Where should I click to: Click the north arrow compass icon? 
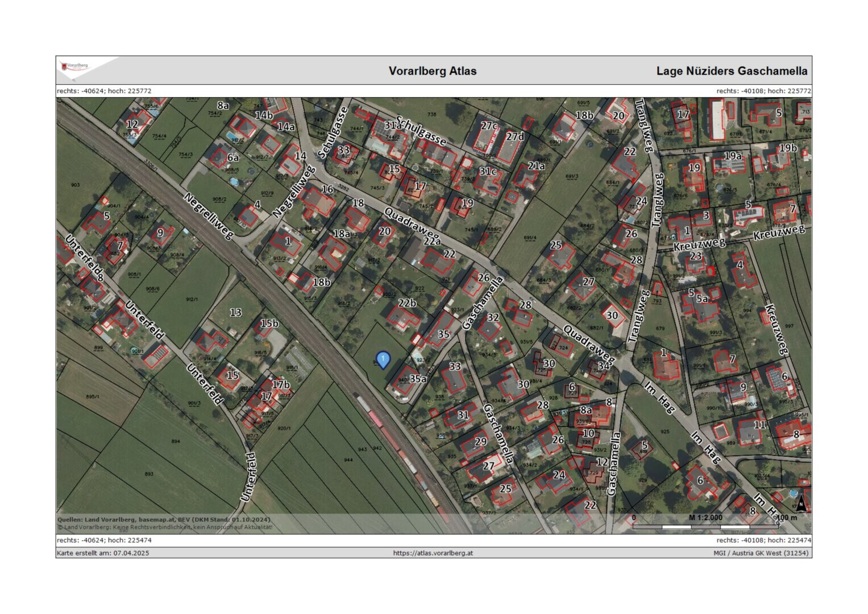800,502
